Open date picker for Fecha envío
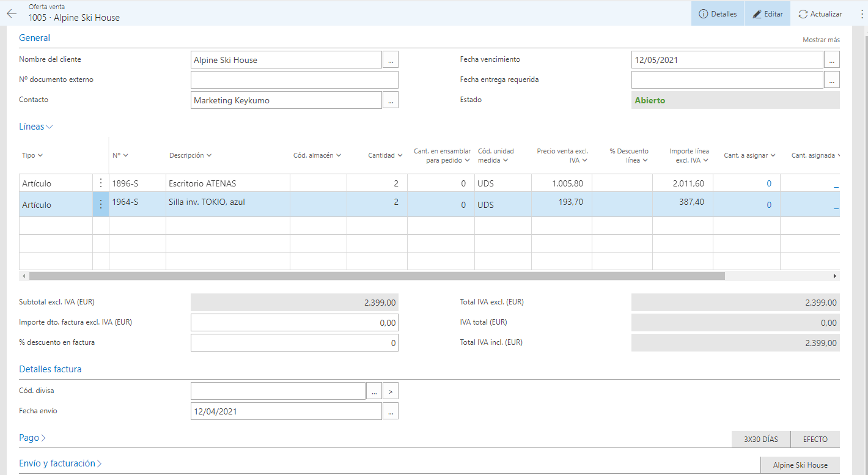The width and height of the screenshot is (868, 475). coord(391,411)
